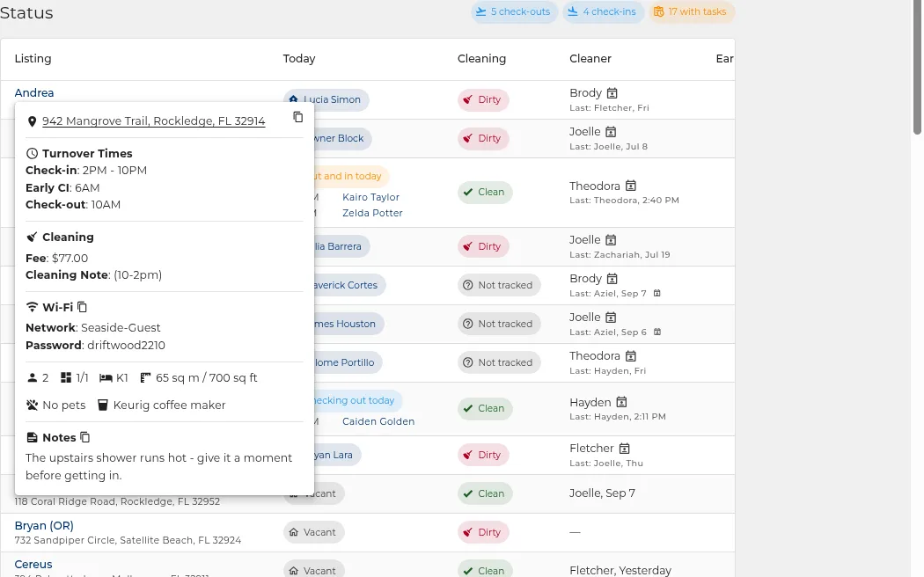This screenshot has height=577, width=924.
Task: Sort by Cleaner column header
Action: 590,58
